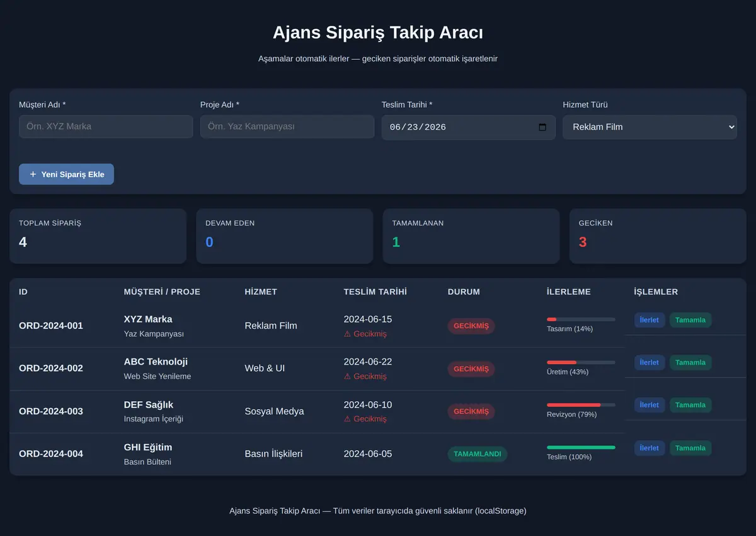
Task: Click the delivery date 2024-06-05
Action: [x=368, y=453]
